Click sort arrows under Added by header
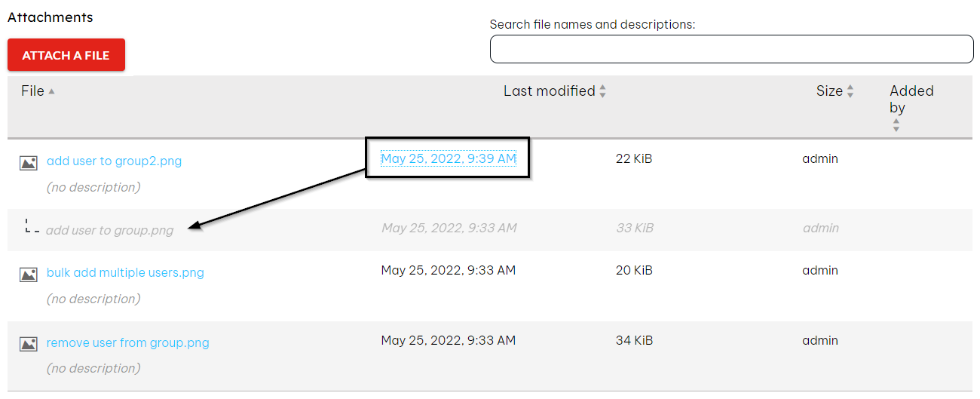 (x=896, y=124)
